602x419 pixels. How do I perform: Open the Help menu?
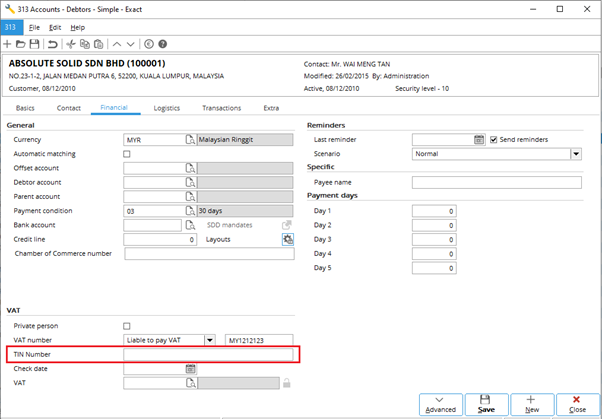(78, 27)
